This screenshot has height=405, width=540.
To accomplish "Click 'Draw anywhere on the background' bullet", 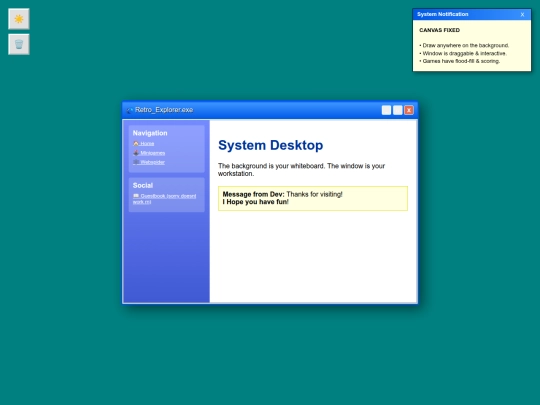I will click(464, 45).
